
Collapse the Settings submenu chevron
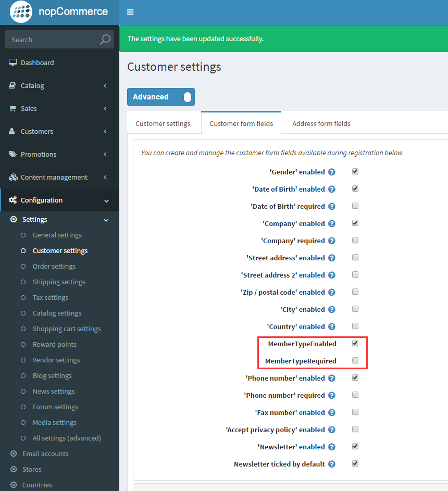tap(106, 220)
